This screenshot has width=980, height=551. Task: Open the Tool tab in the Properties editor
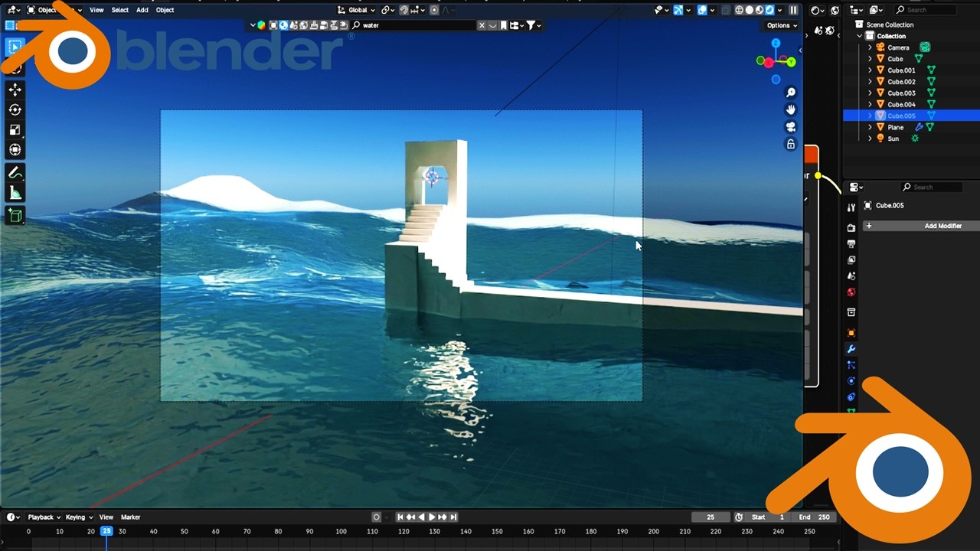point(851,207)
